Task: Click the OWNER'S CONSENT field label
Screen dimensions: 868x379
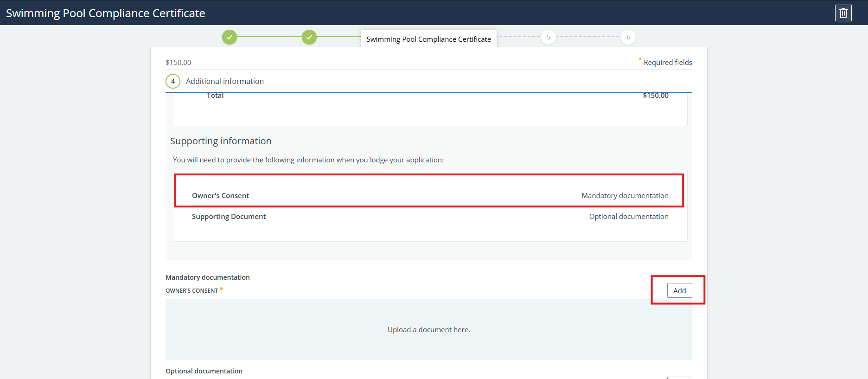Action: click(x=191, y=291)
